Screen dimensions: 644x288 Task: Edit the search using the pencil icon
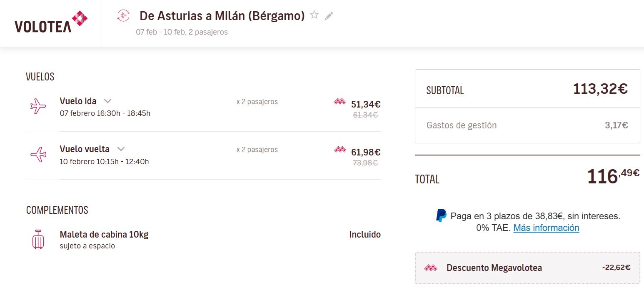(x=329, y=16)
